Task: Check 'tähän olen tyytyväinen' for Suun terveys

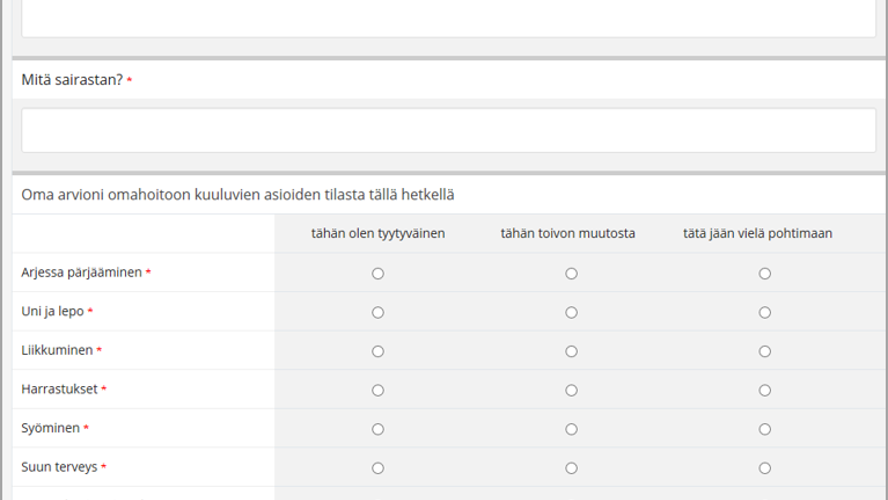Action: 378,468
